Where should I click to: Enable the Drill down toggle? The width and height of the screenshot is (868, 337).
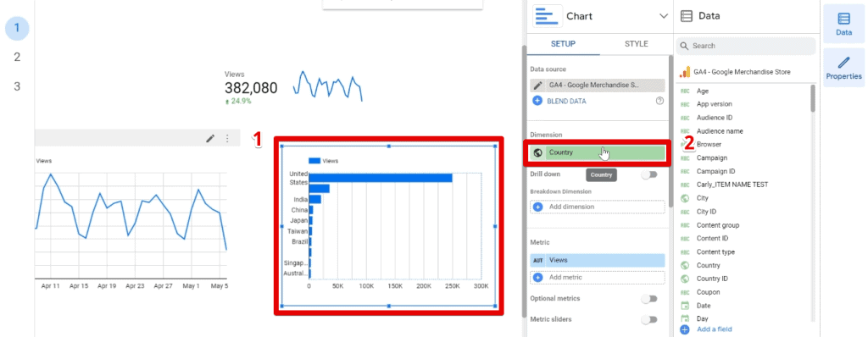[x=648, y=174]
